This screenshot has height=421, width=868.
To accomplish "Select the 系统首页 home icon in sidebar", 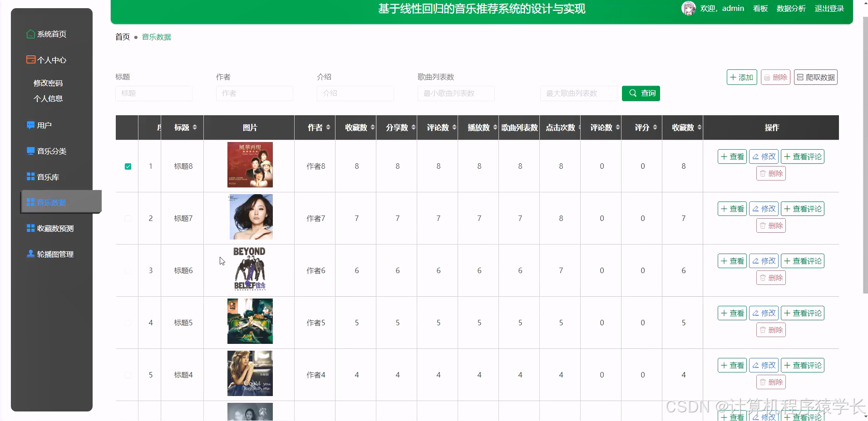I will coord(30,34).
